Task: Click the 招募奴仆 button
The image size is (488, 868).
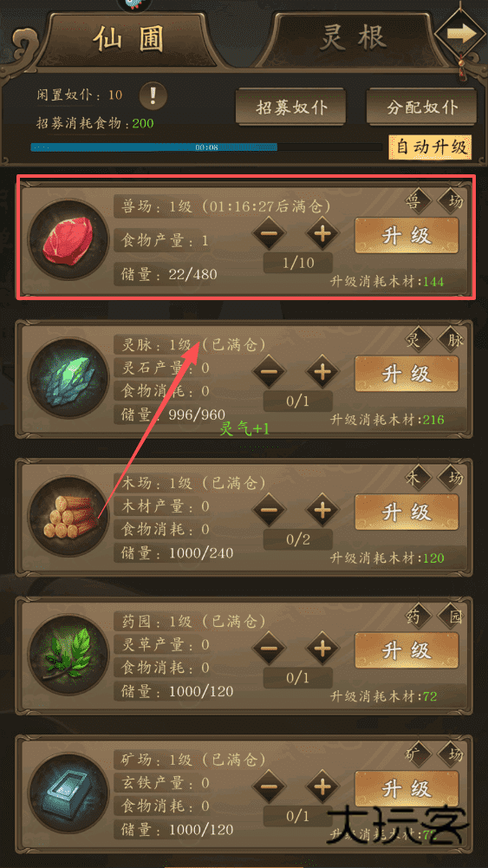Action: click(290, 107)
